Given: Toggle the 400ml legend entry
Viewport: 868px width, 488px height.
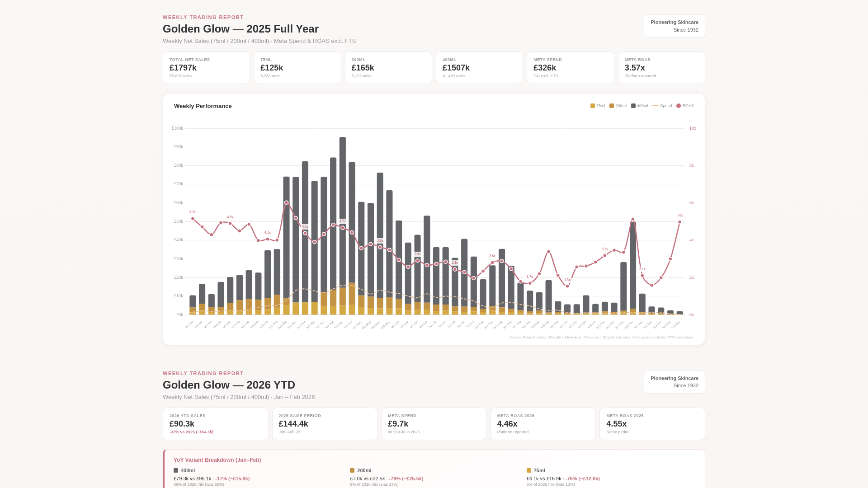Looking at the screenshot, I should coord(639,106).
